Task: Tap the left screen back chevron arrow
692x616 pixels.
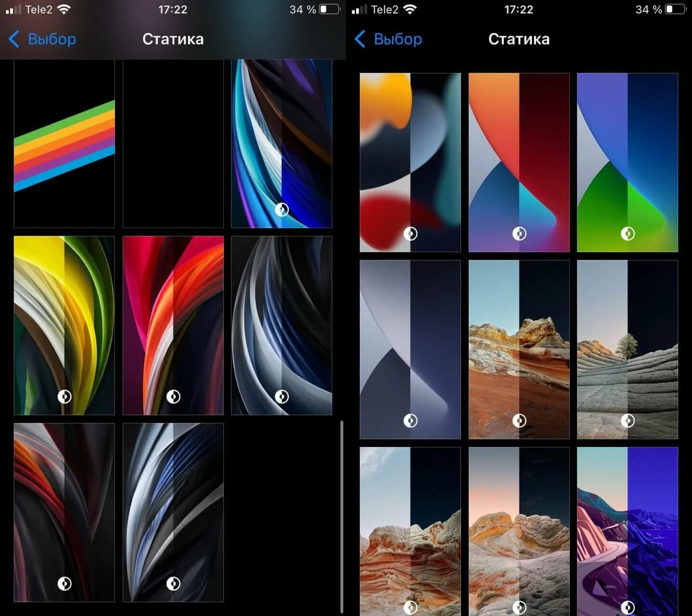Action: pyautogui.click(x=14, y=39)
